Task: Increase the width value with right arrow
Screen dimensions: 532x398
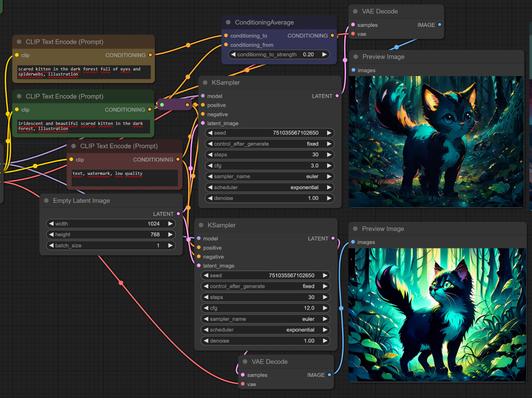Action: pos(170,223)
